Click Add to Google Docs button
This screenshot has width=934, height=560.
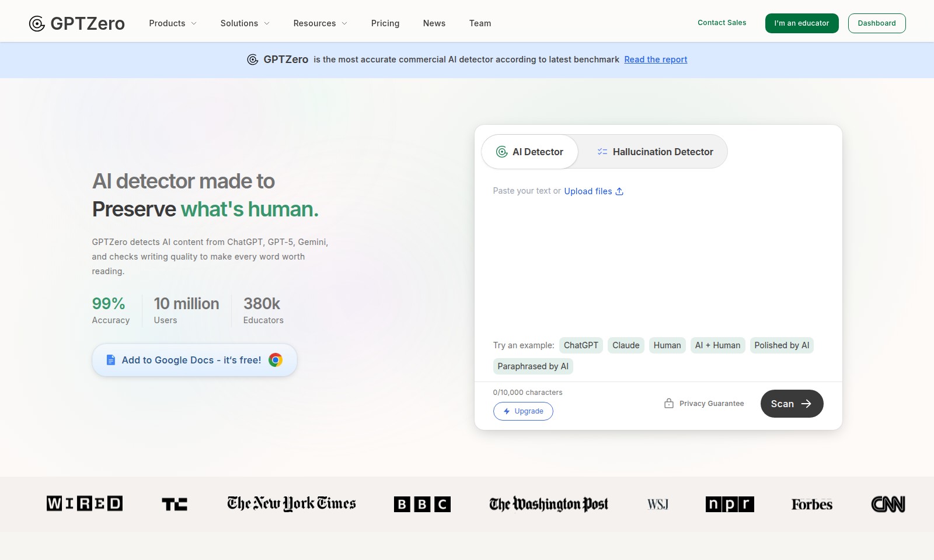194,360
